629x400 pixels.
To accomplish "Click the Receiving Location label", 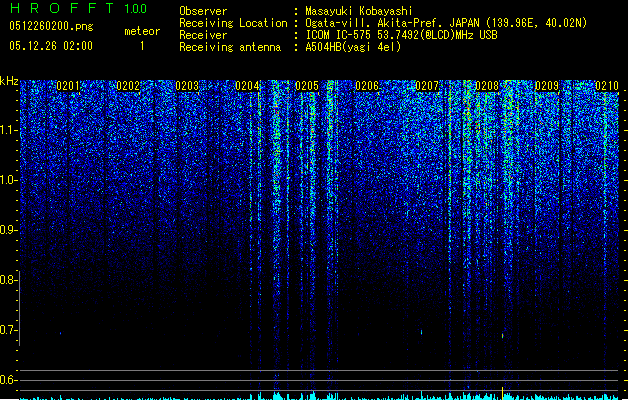I will (x=233, y=23).
